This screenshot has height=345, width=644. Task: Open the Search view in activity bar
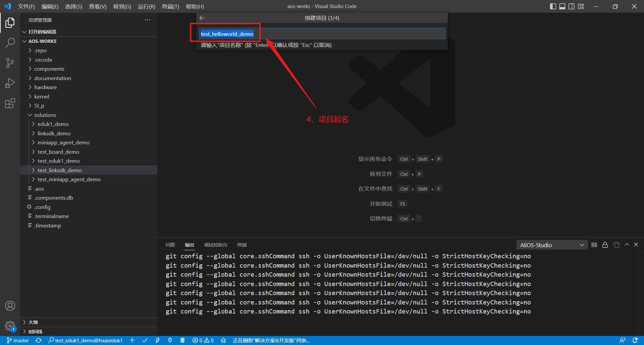[x=10, y=43]
